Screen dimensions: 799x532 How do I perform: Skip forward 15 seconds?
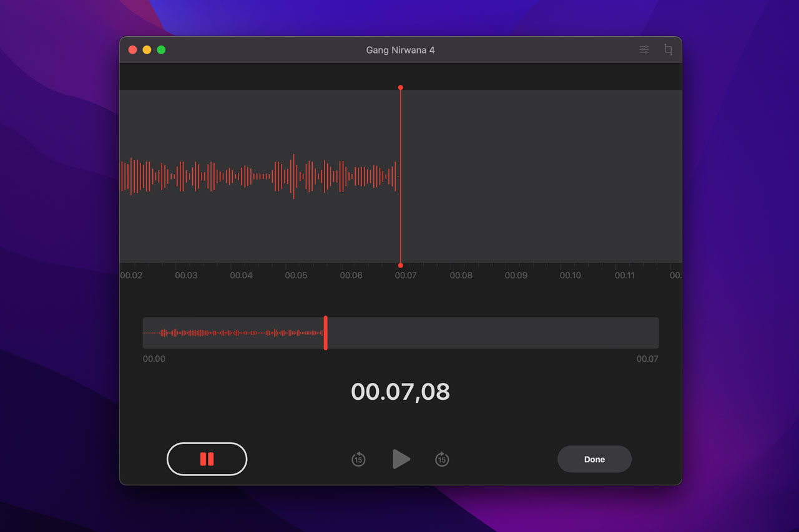(442, 460)
